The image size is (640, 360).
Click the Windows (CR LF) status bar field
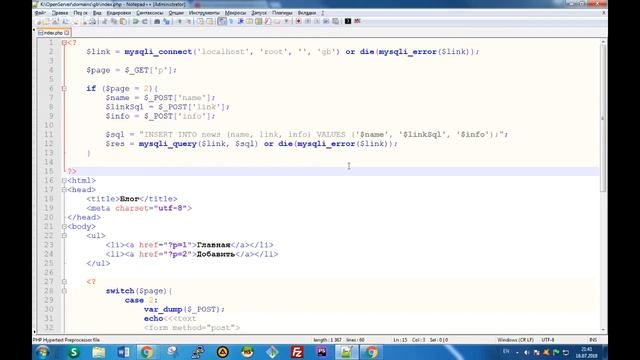pos(515,340)
